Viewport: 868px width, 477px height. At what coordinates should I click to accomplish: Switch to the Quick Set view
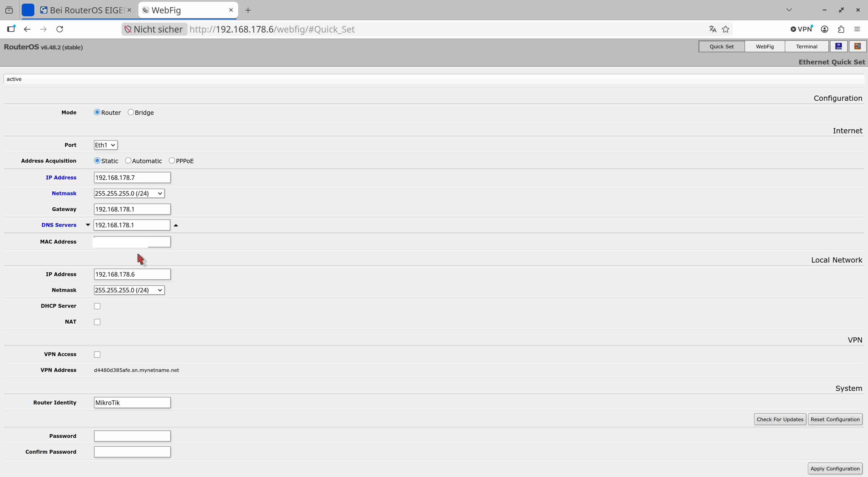721,47
